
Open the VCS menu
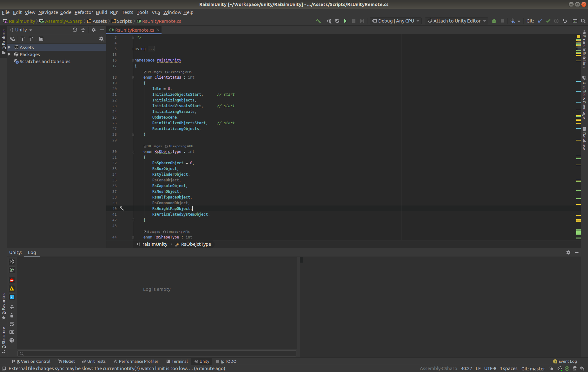156,12
